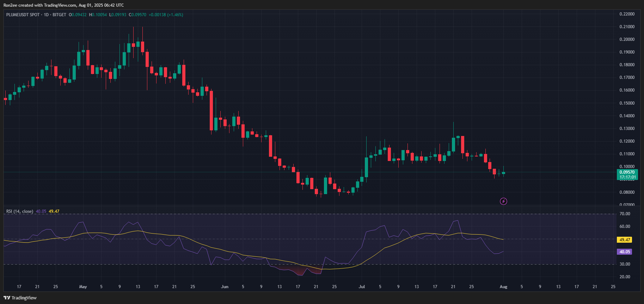Click the 0.12000 price scale label
This screenshot has width=644, height=304.
coord(627,141)
